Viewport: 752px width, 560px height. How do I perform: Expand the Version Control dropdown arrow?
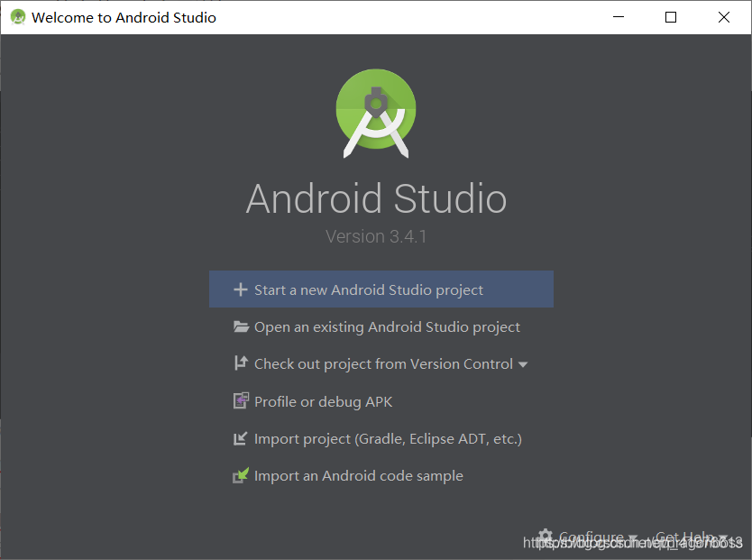coord(523,364)
